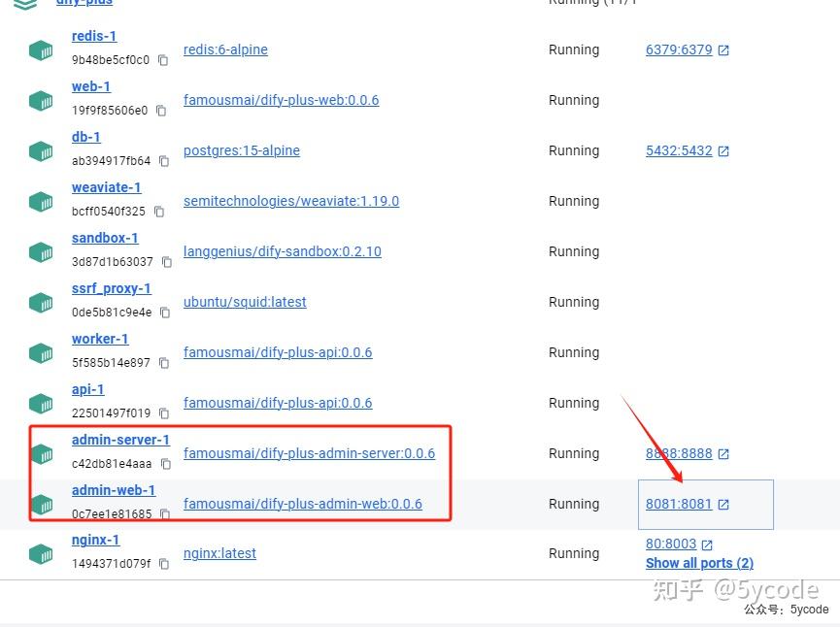Open port 8081:8081 external link icon

723,505
